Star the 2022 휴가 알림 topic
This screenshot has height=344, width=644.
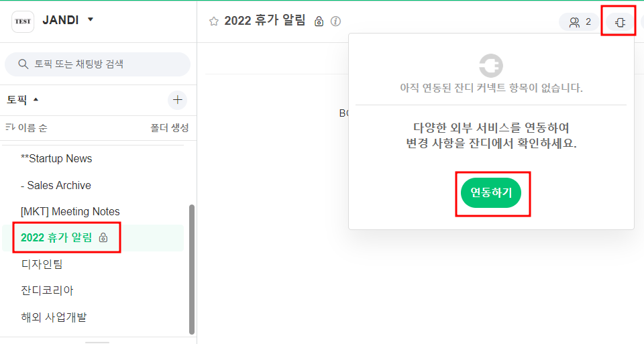click(214, 21)
